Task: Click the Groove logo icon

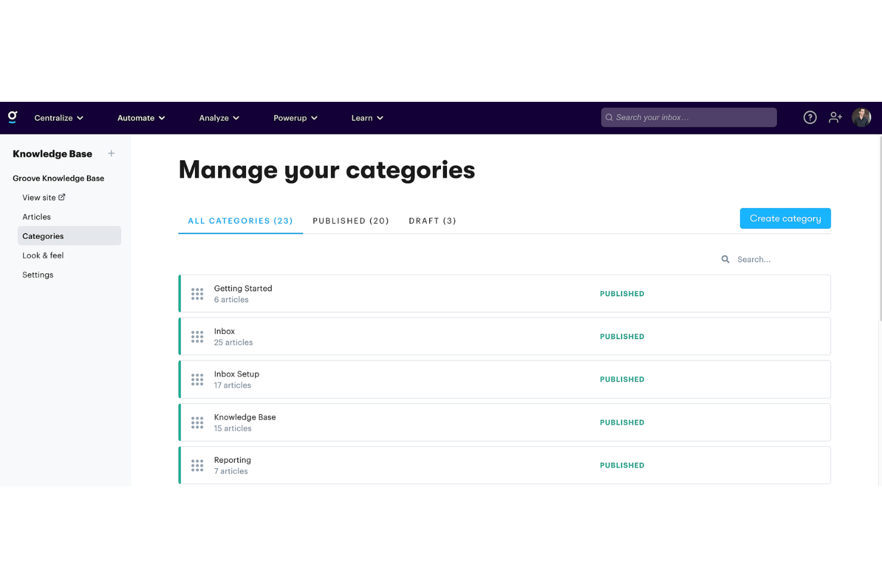Action: (13, 117)
